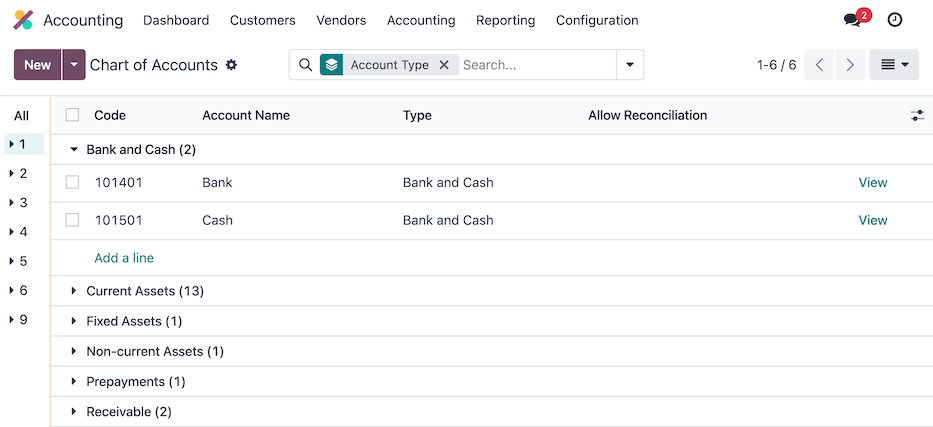Screen dimensions: 933x427
Task: Open the search options dropdown arrow
Action: tap(630, 65)
